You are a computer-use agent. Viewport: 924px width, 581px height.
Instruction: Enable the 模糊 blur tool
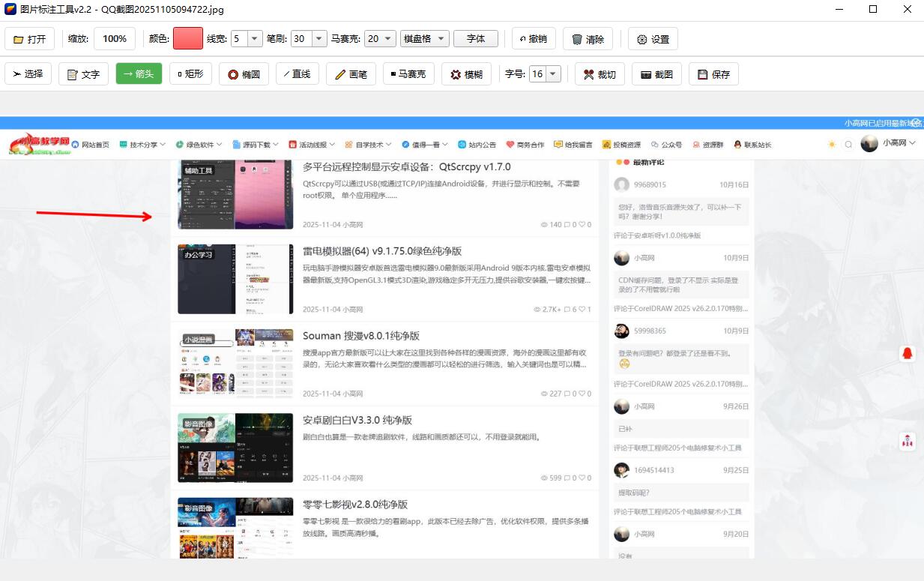466,73
